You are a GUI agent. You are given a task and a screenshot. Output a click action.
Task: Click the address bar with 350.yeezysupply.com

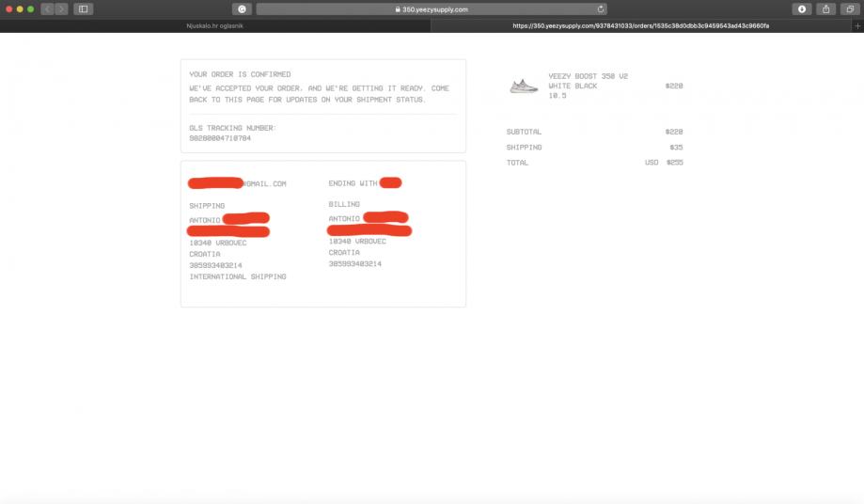click(432, 8)
